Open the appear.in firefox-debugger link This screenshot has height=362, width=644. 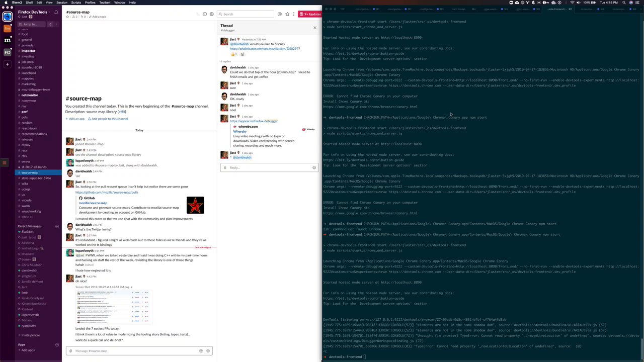point(254,121)
